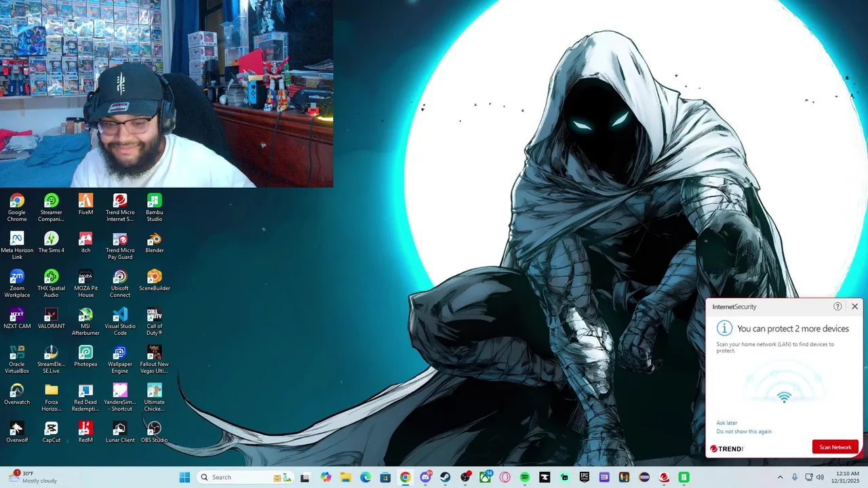Click Do not show this again link
868x488 pixels.
coord(744,432)
